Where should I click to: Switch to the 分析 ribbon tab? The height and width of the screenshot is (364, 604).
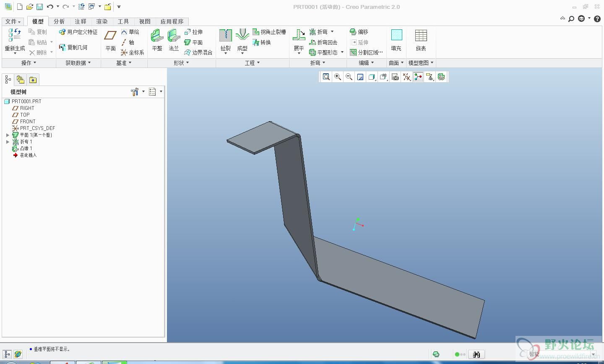pyautogui.click(x=59, y=21)
